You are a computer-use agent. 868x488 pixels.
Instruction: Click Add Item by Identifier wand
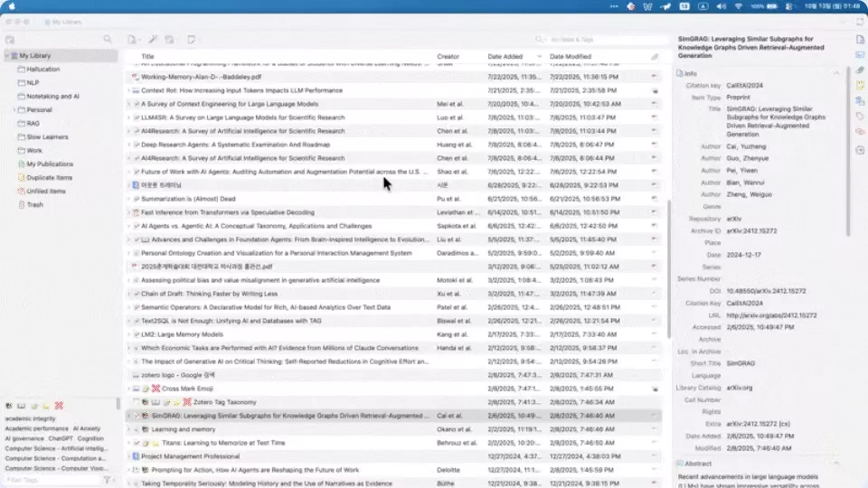(153, 39)
